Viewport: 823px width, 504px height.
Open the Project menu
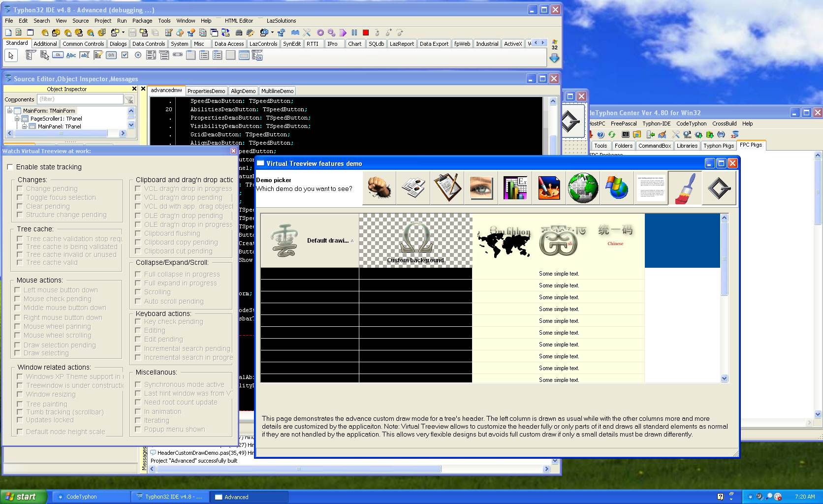click(103, 21)
